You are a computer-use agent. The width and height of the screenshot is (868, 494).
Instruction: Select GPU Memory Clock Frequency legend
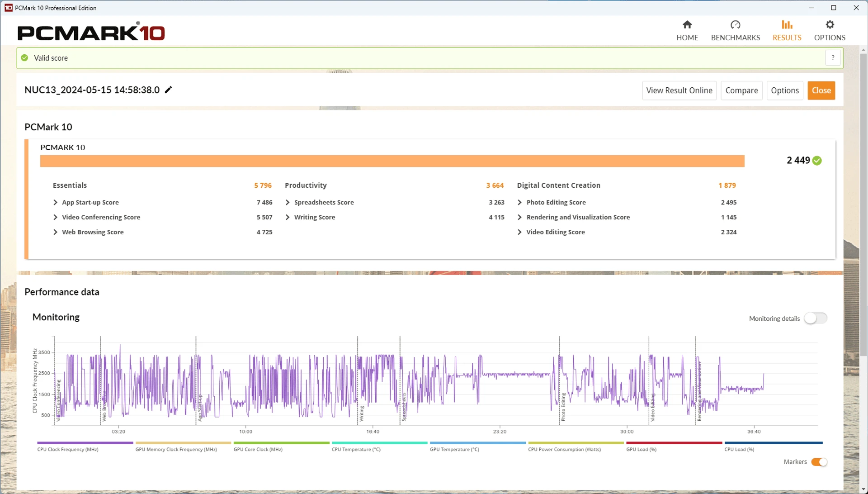pos(183,446)
